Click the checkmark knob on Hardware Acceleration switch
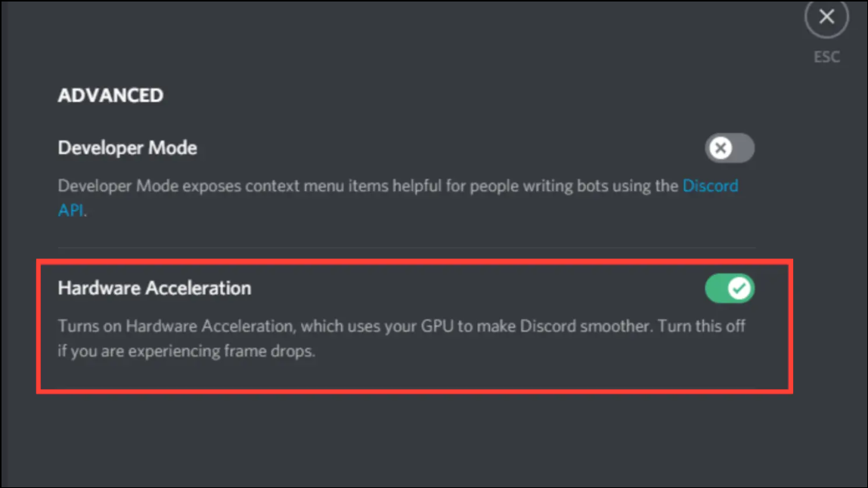Image resolution: width=868 pixels, height=488 pixels. tap(740, 288)
